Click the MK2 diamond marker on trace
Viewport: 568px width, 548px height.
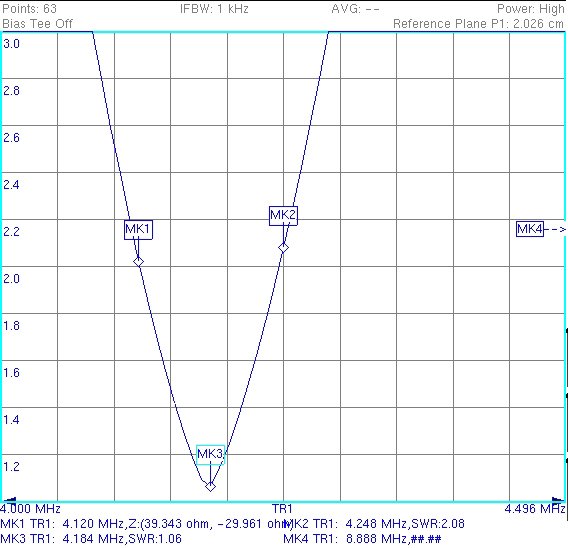pos(283,248)
